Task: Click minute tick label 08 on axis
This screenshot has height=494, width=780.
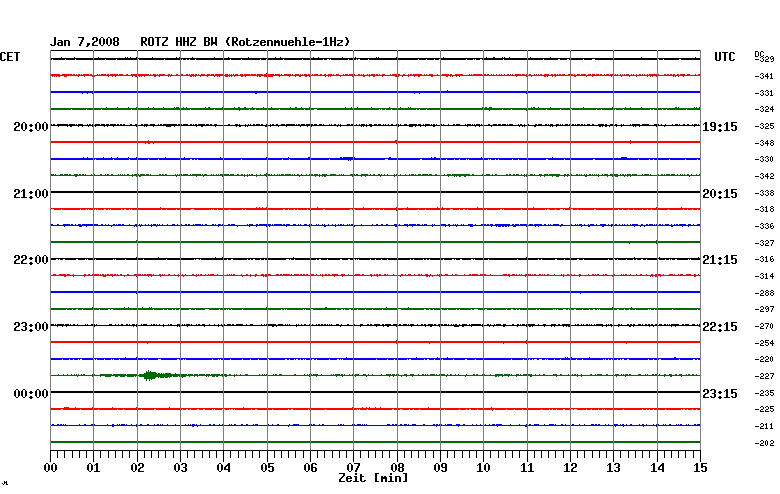Action: click(397, 468)
